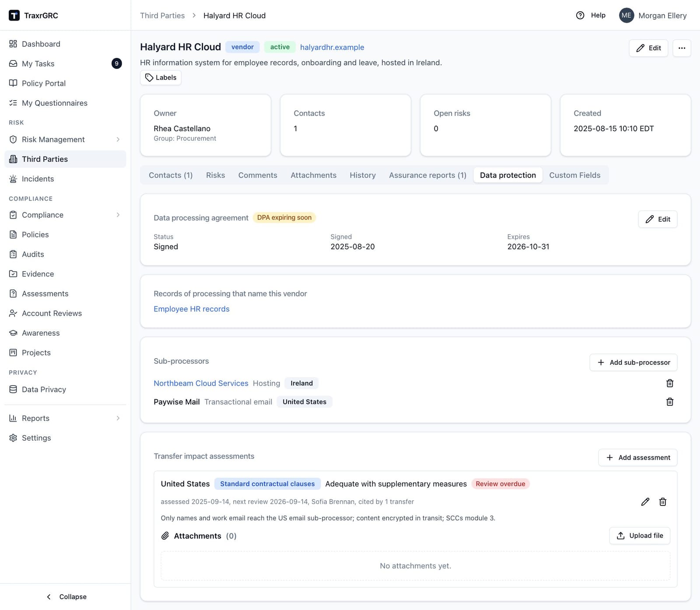Click the TraxrGRC logo icon
700x610 pixels.
[x=14, y=15]
